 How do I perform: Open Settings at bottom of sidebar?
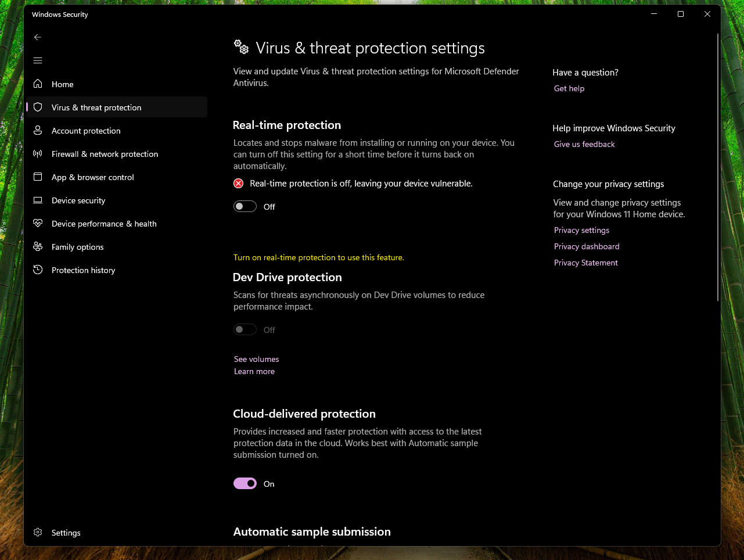[x=66, y=533]
